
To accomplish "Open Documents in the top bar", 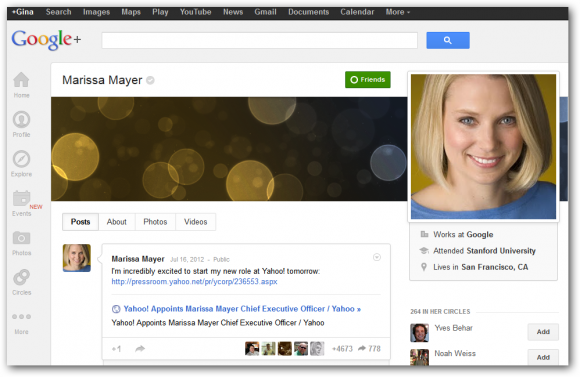I will point(308,12).
